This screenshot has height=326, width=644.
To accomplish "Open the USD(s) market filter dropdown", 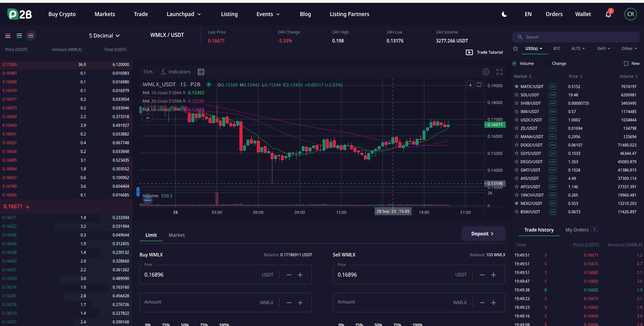I will coord(534,49).
